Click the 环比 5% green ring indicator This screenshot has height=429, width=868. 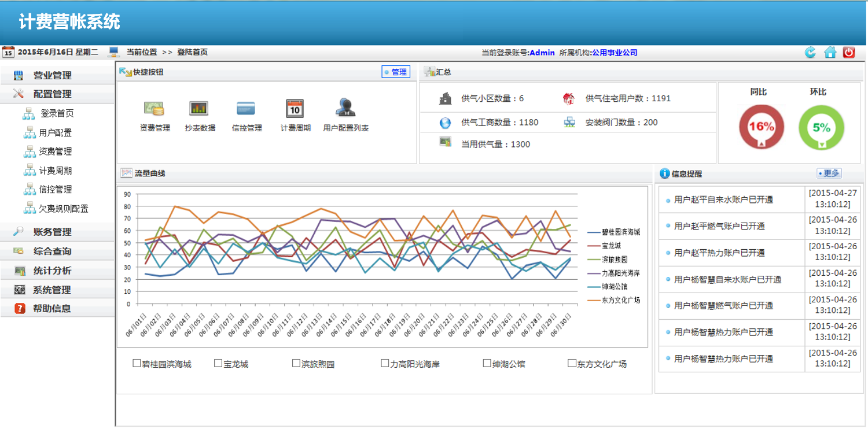click(821, 128)
